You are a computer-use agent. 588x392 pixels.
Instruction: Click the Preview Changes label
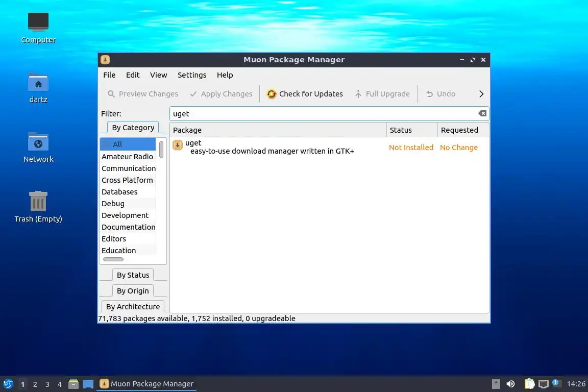coord(149,94)
